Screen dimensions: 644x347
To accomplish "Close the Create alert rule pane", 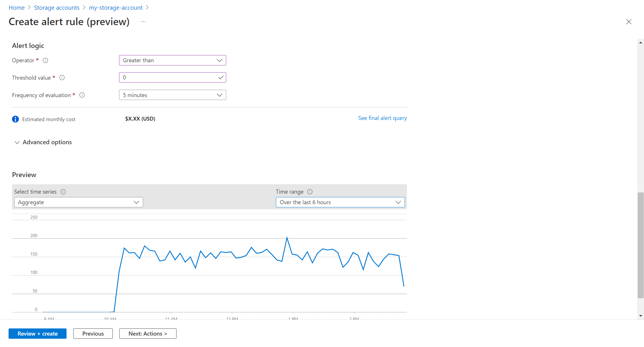I will 629,22.
